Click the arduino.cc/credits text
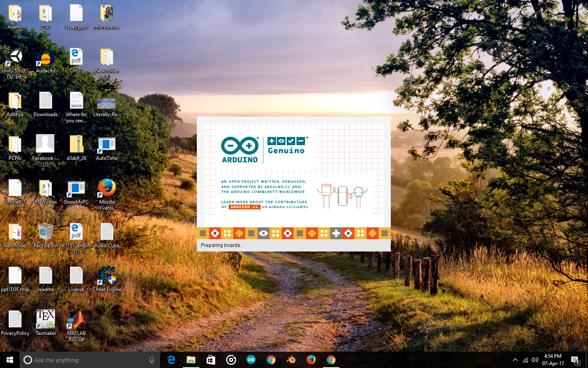This screenshot has height=368, width=588. click(288, 207)
